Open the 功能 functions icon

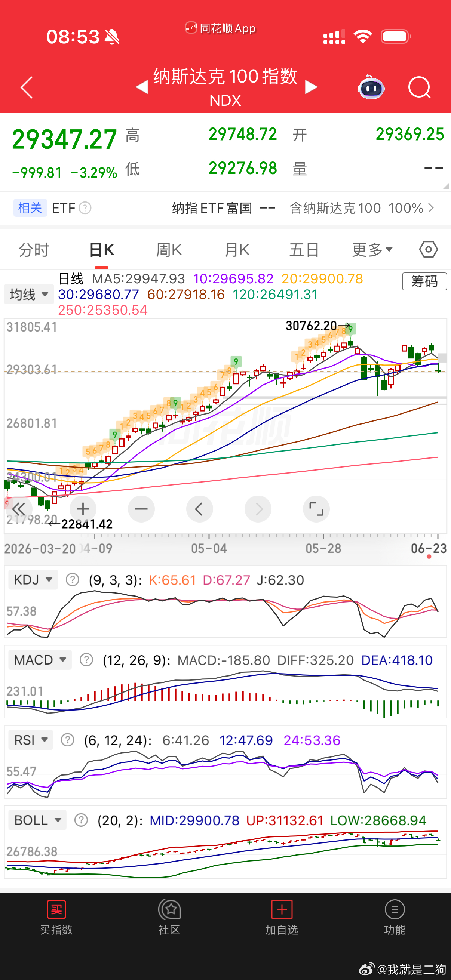tap(395, 910)
